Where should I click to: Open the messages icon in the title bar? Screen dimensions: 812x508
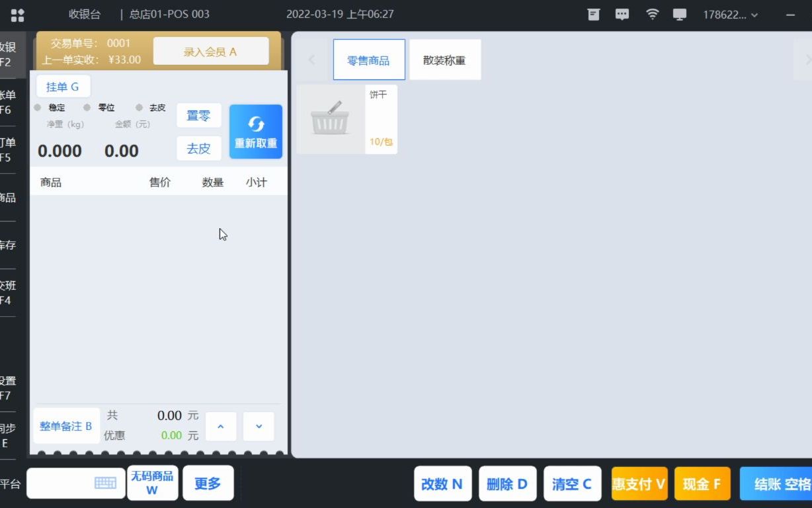tap(622, 14)
